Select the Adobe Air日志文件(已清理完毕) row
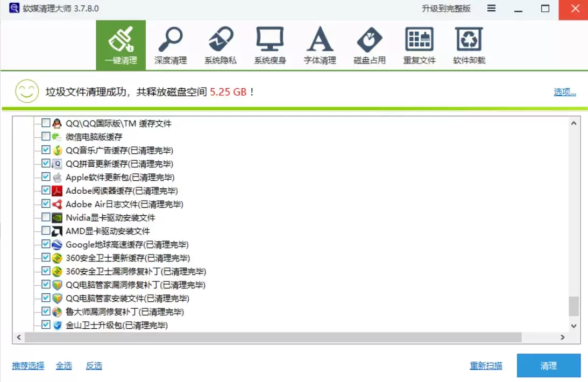The height and width of the screenshot is (382, 588). click(x=124, y=204)
